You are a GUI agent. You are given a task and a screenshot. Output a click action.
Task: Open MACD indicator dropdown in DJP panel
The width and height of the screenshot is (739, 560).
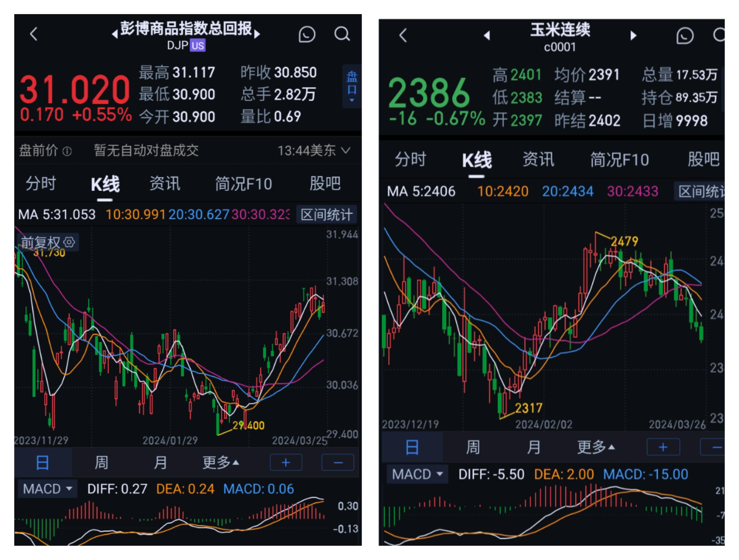(47, 489)
